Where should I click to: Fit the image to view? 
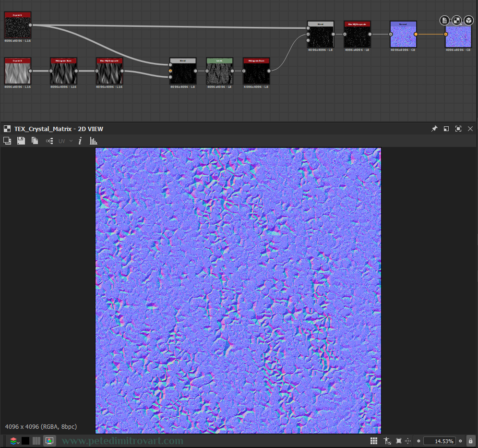[x=399, y=441]
